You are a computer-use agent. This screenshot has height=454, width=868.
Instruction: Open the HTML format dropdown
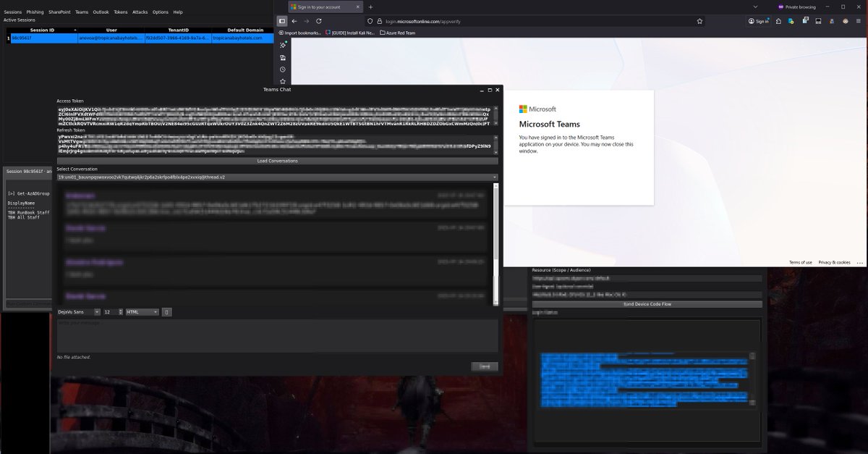(142, 312)
